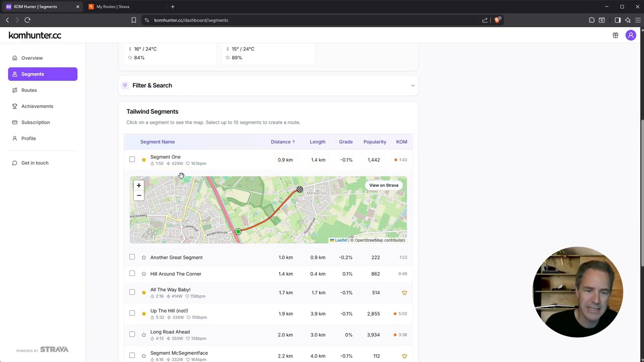
Task: Zoom in on the segment map
Action: (x=139, y=186)
